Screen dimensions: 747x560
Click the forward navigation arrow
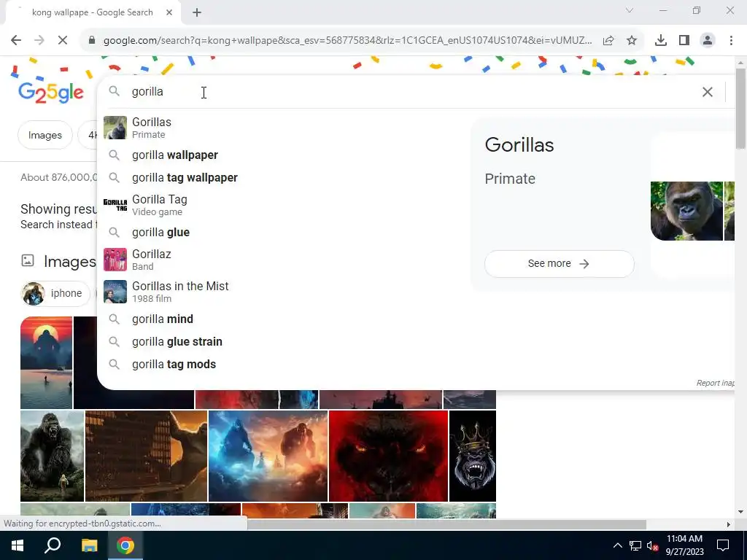tap(39, 40)
